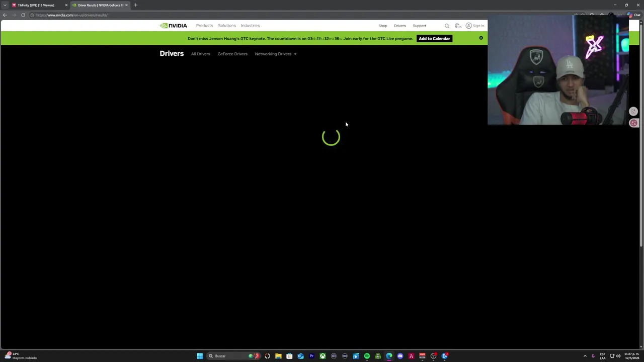Open Outlook from the taskbar
This screenshot has width=644, height=362.
point(300,356)
